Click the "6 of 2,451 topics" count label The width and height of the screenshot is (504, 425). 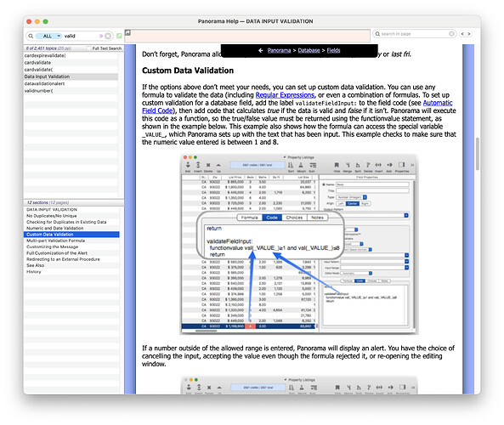pyautogui.click(x=48, y=48)
